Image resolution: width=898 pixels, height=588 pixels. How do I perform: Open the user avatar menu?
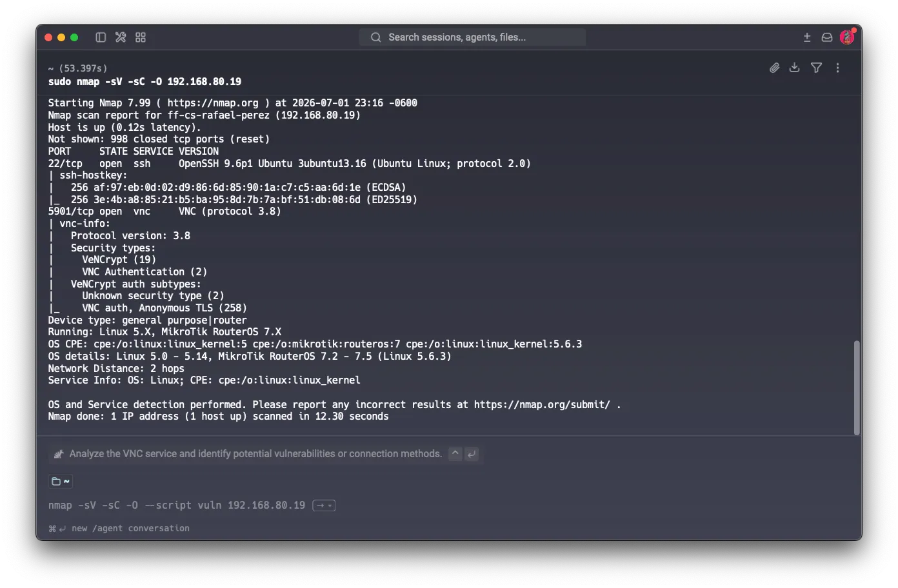coord(847,37)
